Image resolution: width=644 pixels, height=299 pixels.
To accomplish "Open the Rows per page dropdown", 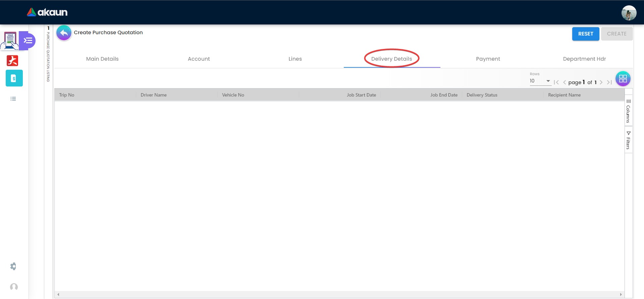I will (540, 81).
